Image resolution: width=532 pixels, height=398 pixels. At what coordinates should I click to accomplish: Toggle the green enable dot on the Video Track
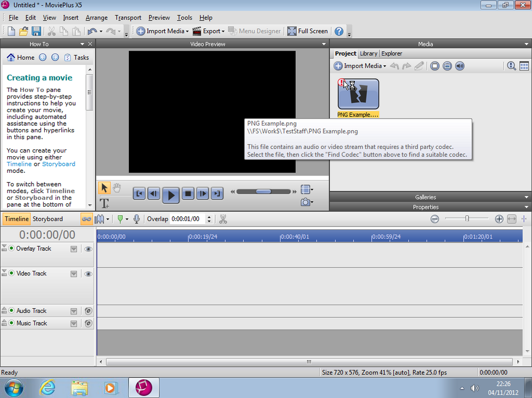(x=12, y=273)
